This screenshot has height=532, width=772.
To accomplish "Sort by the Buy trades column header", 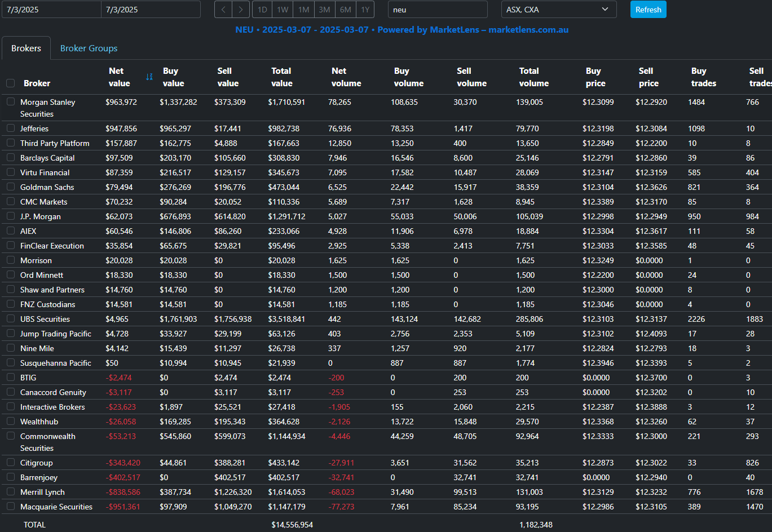I will pyautogui.click(x=704, y=77).
